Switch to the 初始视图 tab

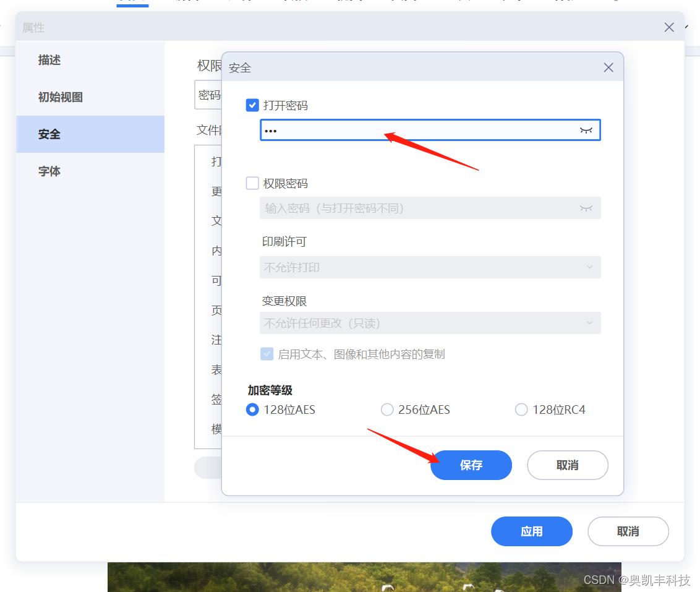tap(90, 97)
